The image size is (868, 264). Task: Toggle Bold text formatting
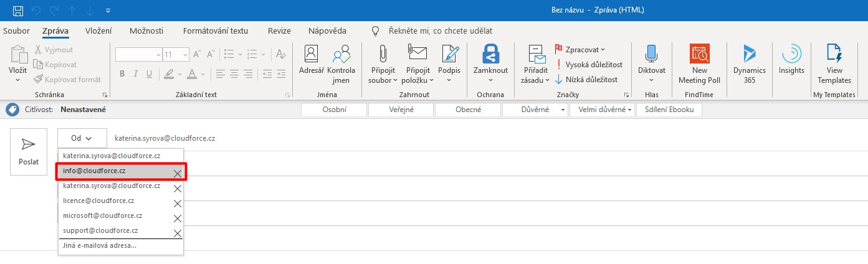tap(122, 74)
